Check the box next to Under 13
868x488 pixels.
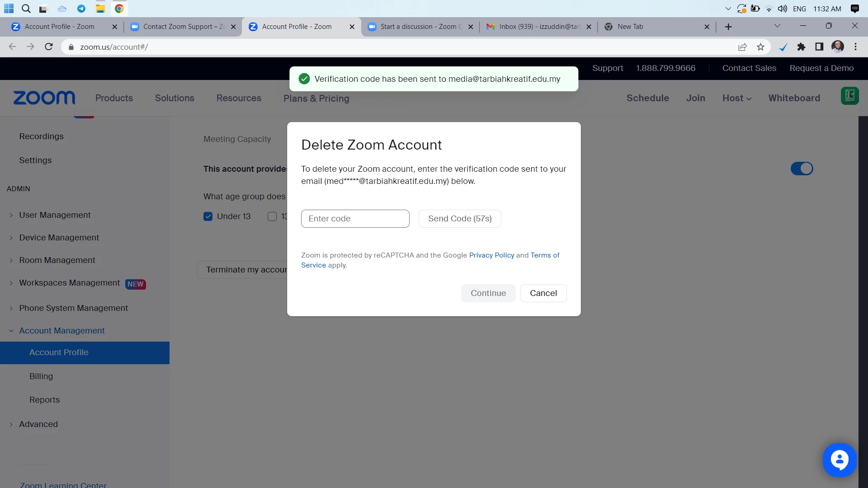click(x=272, y=216)
